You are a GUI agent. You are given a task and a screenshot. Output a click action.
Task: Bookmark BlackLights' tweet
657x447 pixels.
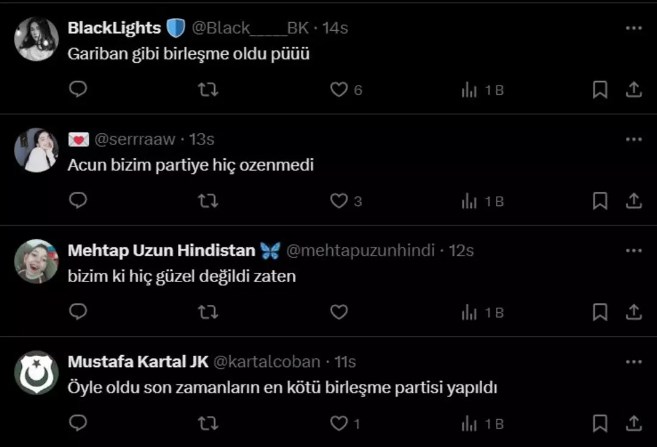600,90
